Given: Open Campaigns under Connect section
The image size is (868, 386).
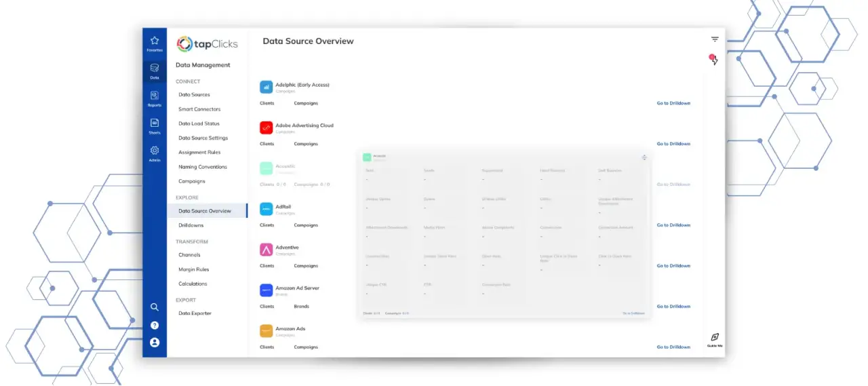Looking at the screenshot, I should click(192, 181).
